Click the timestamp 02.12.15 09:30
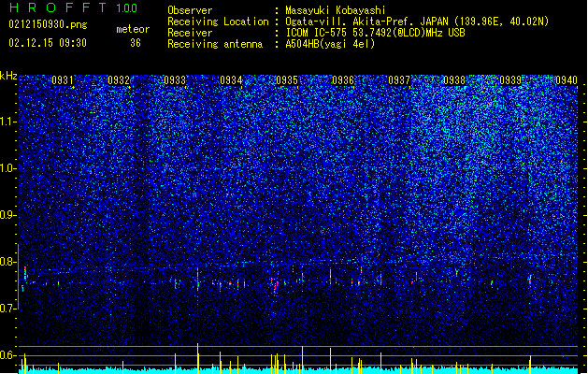588x374 pixels. (48, 43)
